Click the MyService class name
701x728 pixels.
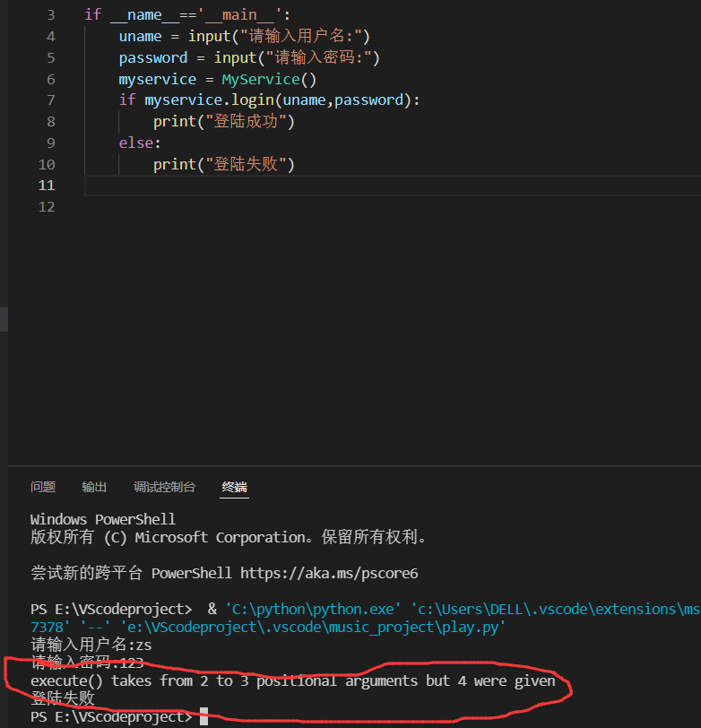[x=261, y=80]
